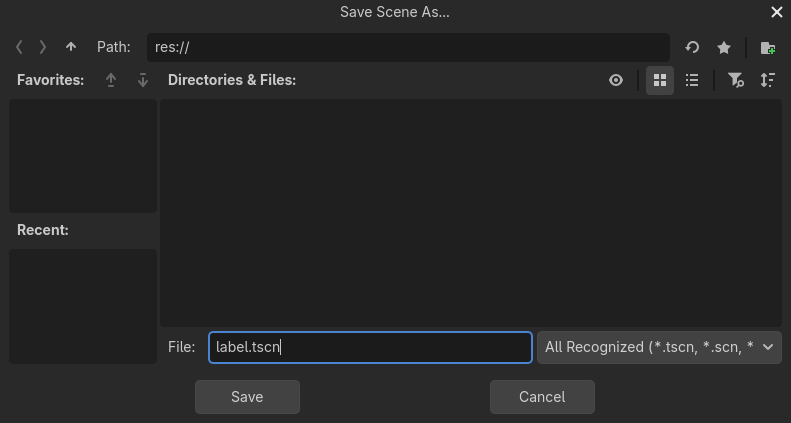Focus the File name field with label.tscn
This screenshot has width=791, height=423.
tap(370, 347)
